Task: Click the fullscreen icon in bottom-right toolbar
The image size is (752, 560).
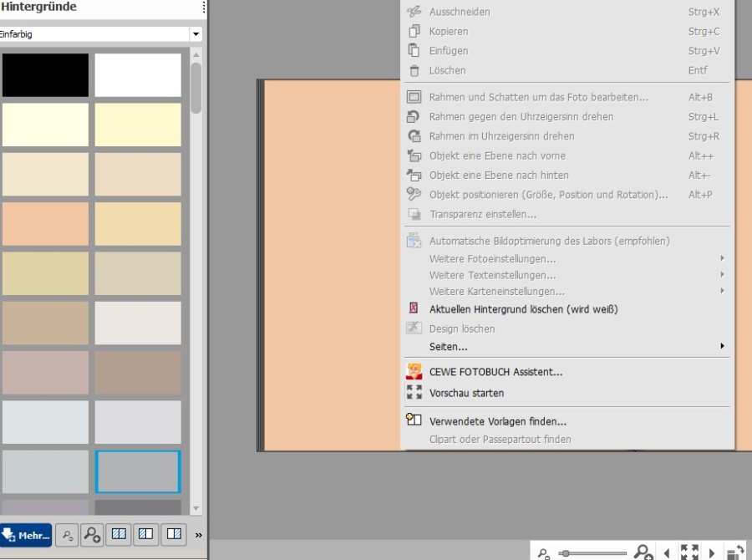Action: click(689, 552)
